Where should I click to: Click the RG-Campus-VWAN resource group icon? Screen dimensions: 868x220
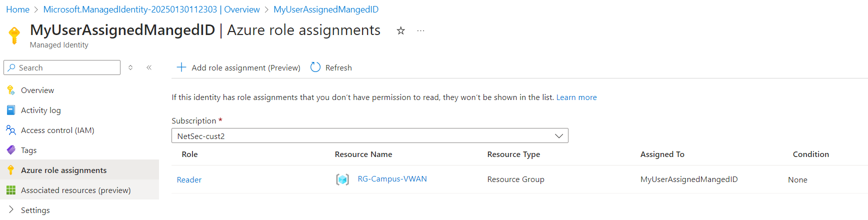click(342, 179)
